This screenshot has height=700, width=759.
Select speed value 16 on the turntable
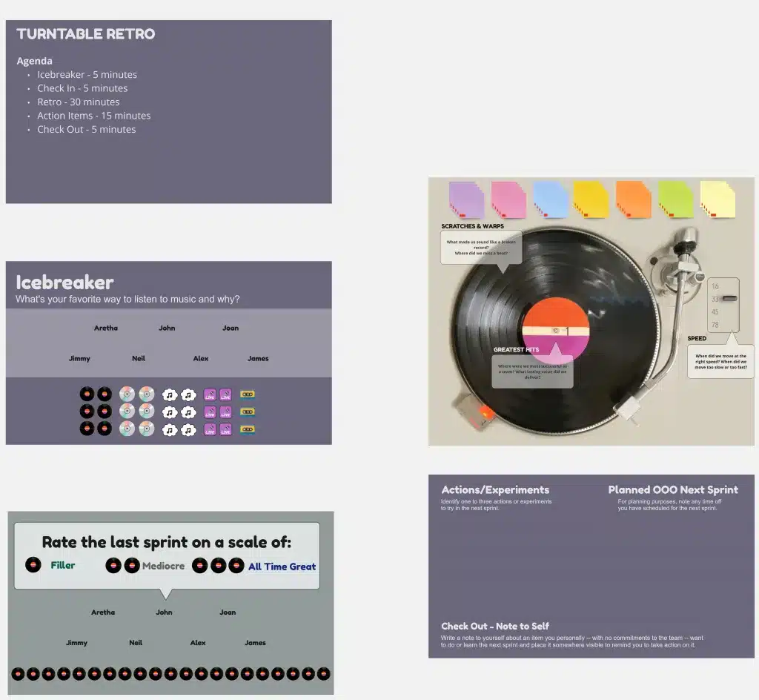click(x=715, y=286)
